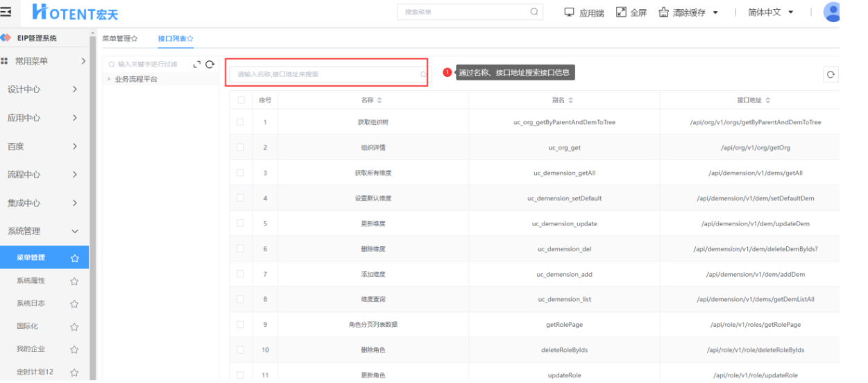The width and height of the screenshot is (868, 383).
Task: Expand the 应用中心 sidebar group
Action: point(75,118)
